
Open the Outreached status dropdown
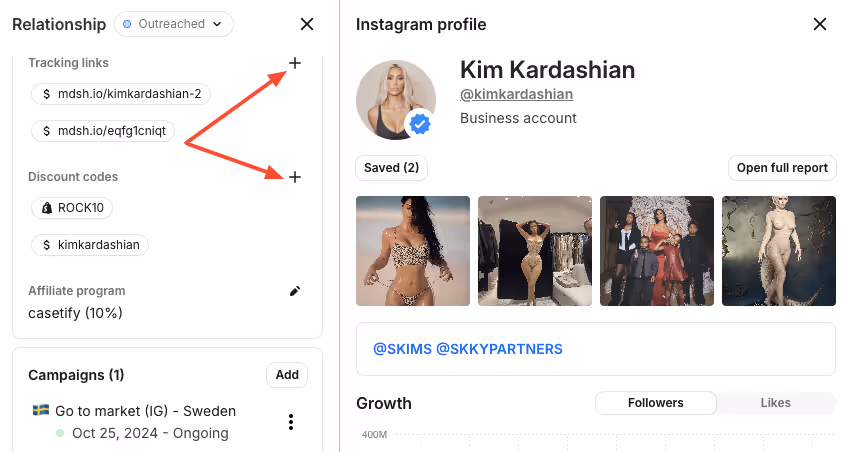click(x=174, y=24)
